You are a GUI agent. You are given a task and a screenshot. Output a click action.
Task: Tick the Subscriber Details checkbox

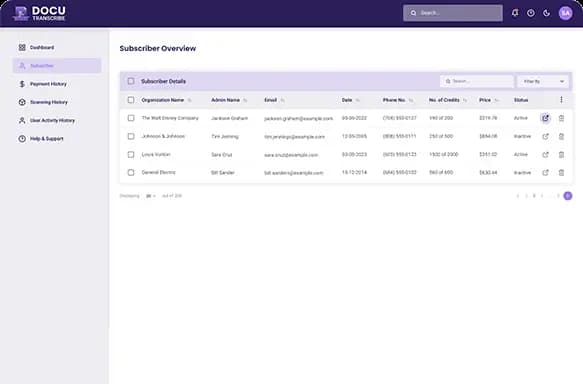[131, 81]
